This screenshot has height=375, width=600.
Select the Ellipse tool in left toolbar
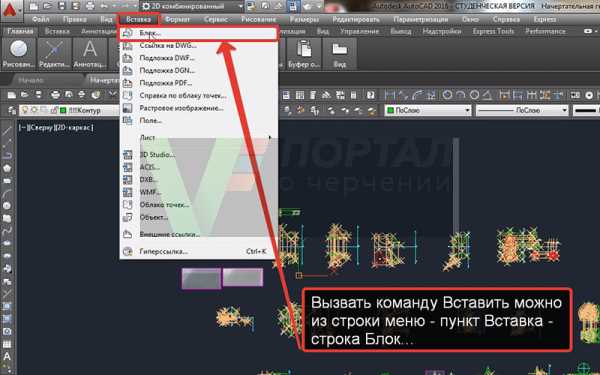point(7,243)
